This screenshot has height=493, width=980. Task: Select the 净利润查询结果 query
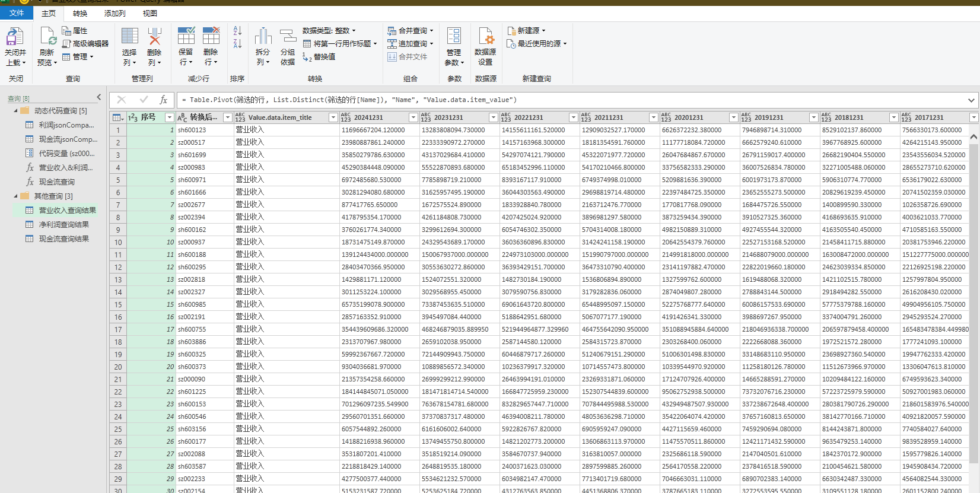tap(63, 225)
